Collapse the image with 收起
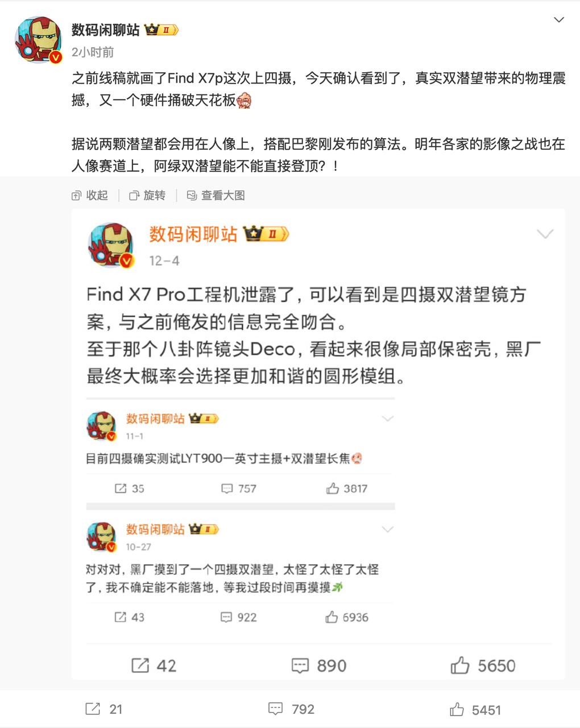 pyautogui.click(x=90, y=195)
